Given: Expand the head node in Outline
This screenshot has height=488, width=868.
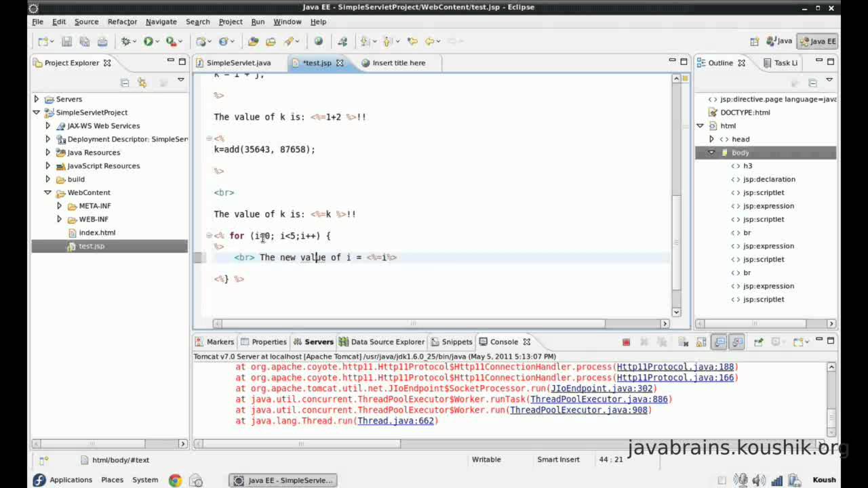Looking at the screenshot, I should [711, 139].
